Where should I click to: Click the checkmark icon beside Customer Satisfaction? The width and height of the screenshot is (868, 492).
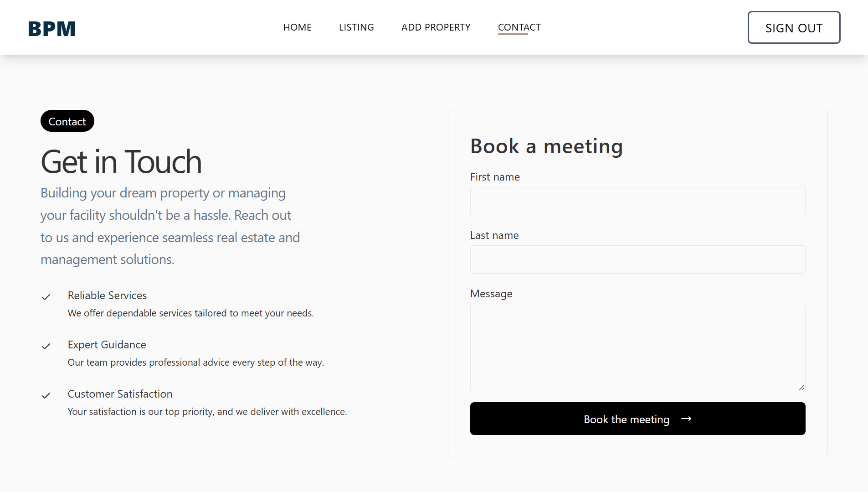tap(46, 396)
